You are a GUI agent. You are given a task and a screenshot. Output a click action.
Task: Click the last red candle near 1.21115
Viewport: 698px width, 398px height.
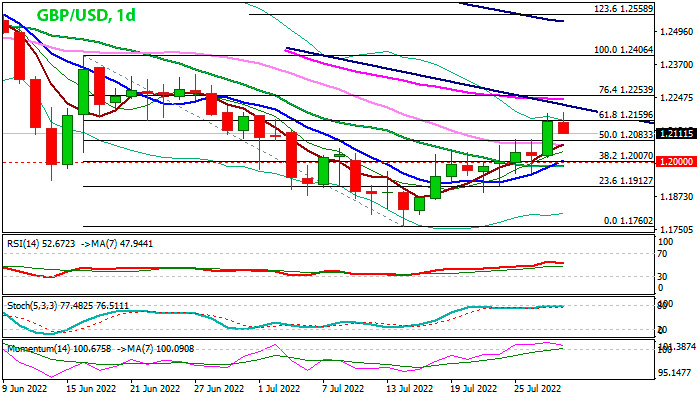tap(564, 128)
